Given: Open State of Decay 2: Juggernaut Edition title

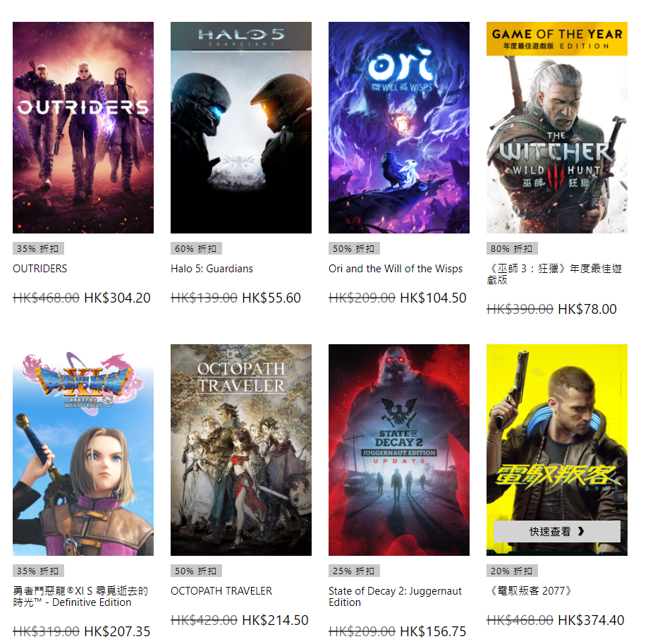Looking at the screenshot, I should [x=395, y=597].
